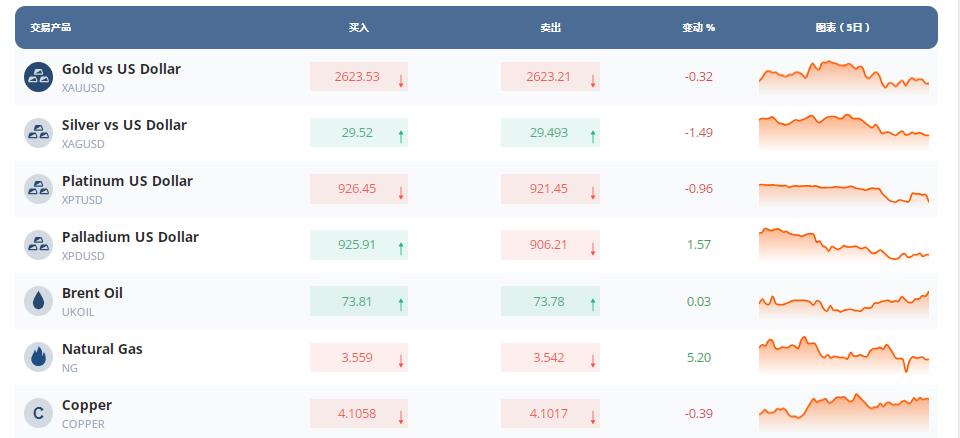960x438 pixels.
Task: Click Natural Gas sell price 3.542
Action: point(549,357)
